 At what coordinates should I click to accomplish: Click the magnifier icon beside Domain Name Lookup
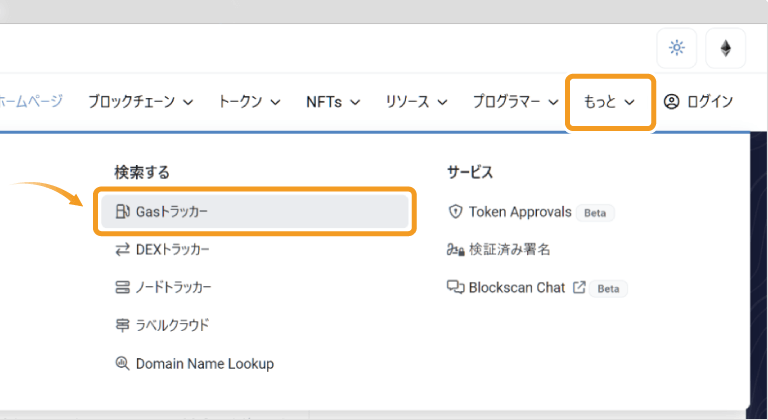click(122, 363)
